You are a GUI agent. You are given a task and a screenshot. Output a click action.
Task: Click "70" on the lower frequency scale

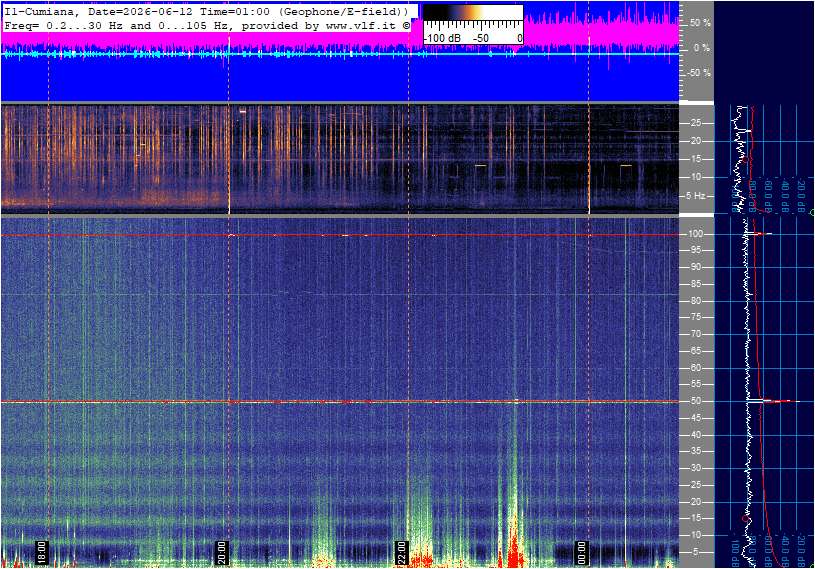695,334
